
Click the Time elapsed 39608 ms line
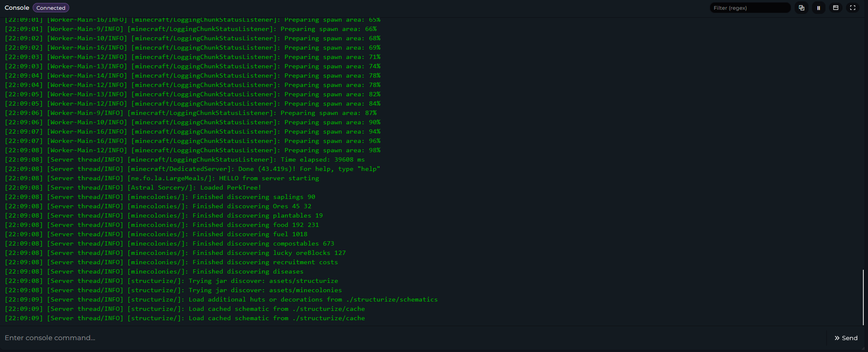coord(185,159)
